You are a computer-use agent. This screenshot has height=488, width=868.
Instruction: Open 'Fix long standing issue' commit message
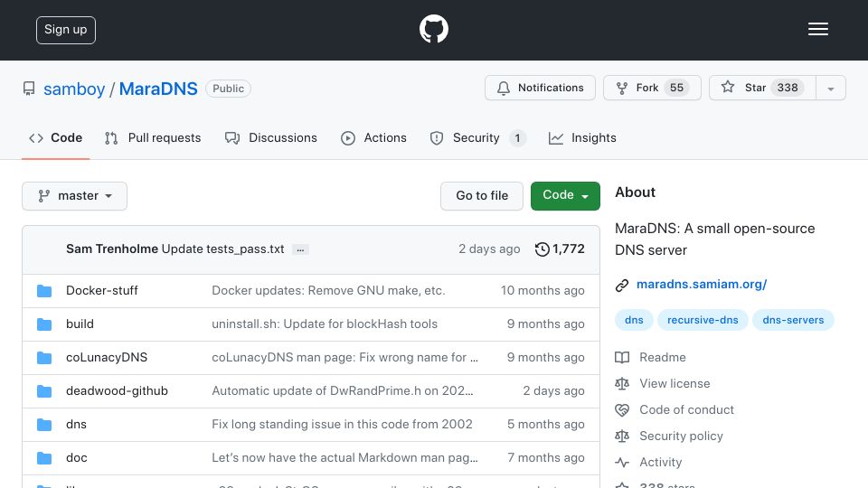(x=342, y=425)
